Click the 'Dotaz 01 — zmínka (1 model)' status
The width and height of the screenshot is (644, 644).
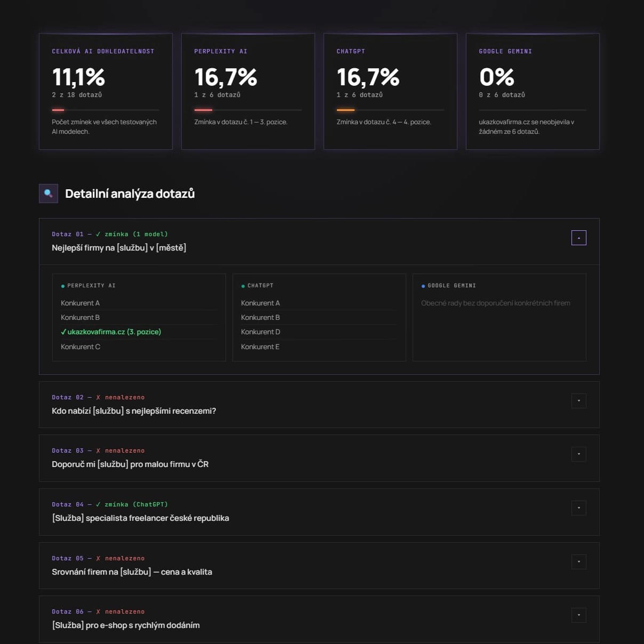110,234
